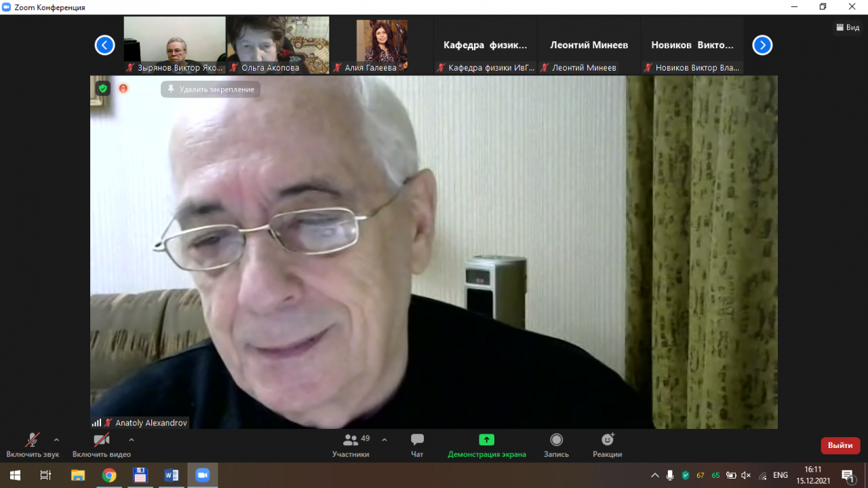Toggle system volume mute icon in tray

tap(747, 475)
